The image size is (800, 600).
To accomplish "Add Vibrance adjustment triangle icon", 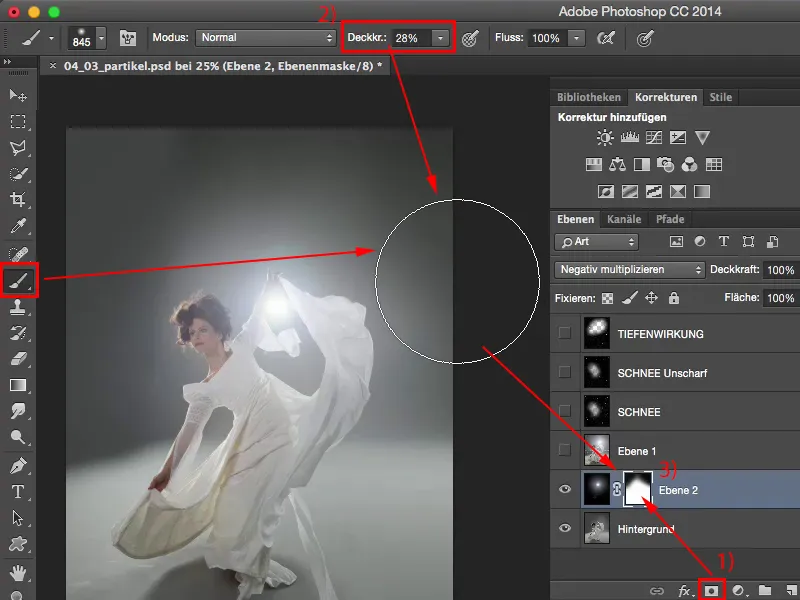I will pos(702,138).
